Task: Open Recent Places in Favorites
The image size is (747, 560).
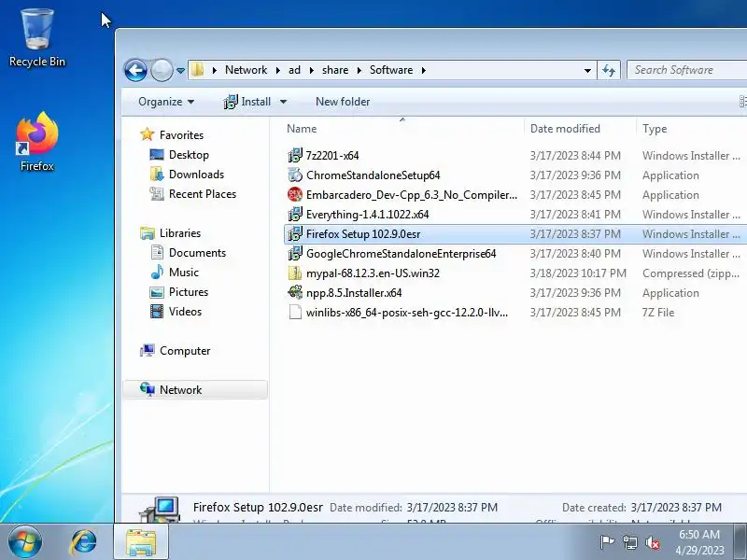Action: click(x=203, y=194)
